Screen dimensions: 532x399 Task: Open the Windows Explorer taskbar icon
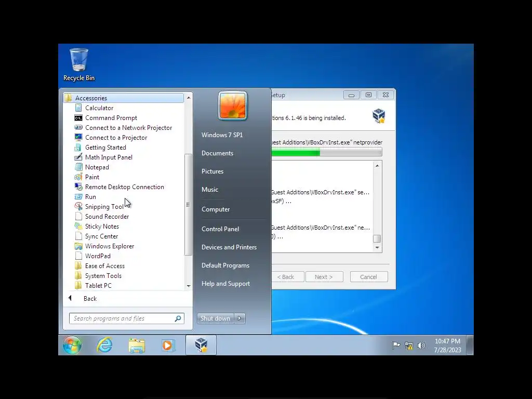point(137,345)
